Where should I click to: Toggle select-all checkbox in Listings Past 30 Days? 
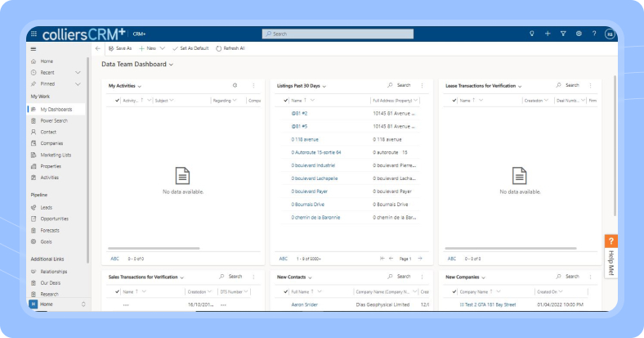coord(285,101)
